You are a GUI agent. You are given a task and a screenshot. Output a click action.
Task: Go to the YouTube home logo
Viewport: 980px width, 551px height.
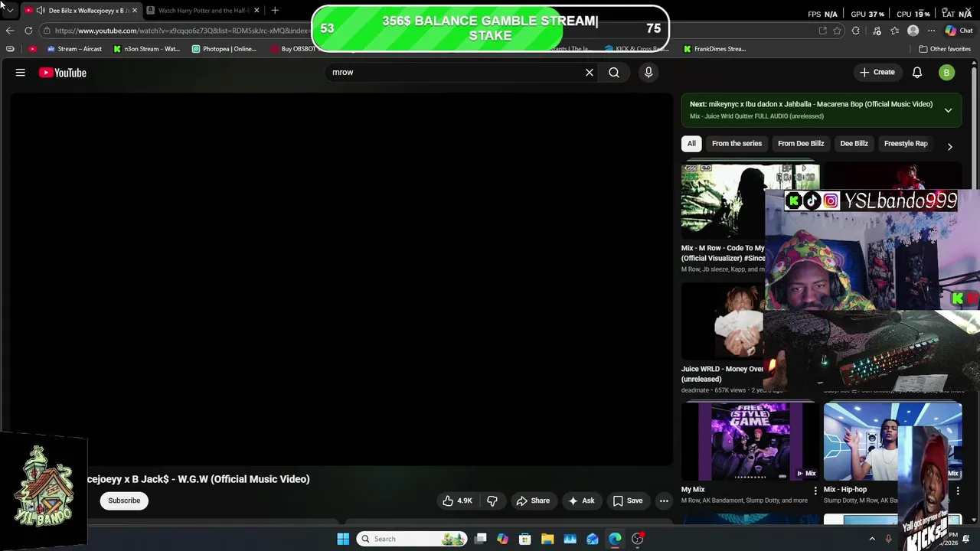pyautogui.click(x=63, y=73)
